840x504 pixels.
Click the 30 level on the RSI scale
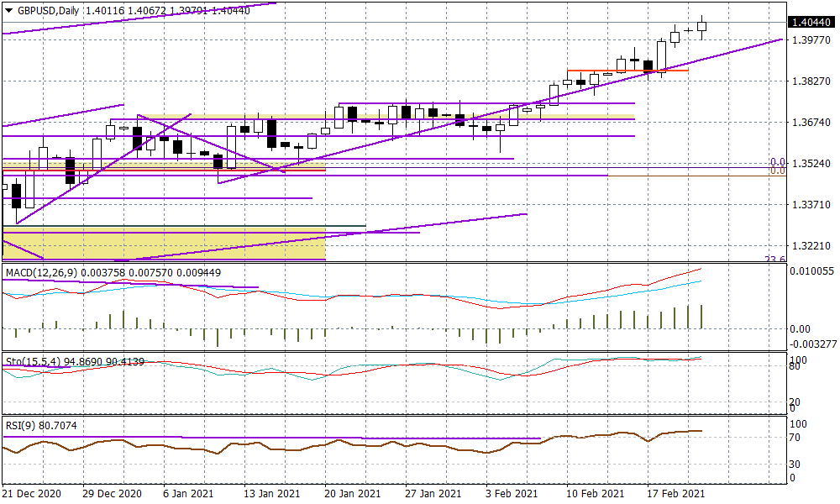pos(795,465)
